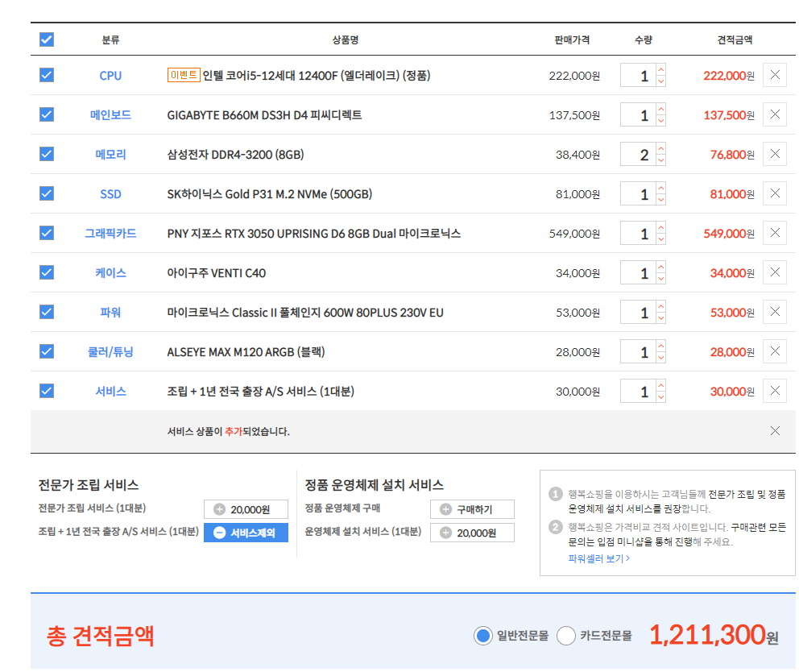Open product 아이구주 VENTI C40
799x672 pixels.
click(217, 273)
